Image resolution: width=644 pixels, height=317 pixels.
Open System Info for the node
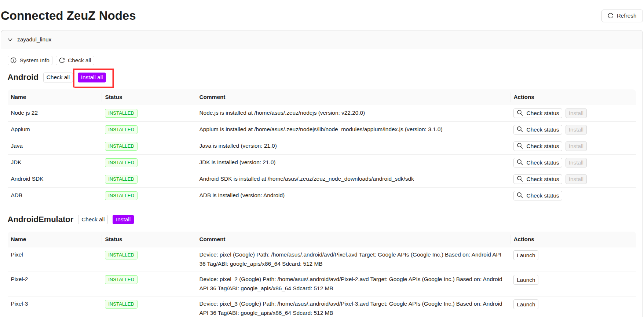pos(30,60)
